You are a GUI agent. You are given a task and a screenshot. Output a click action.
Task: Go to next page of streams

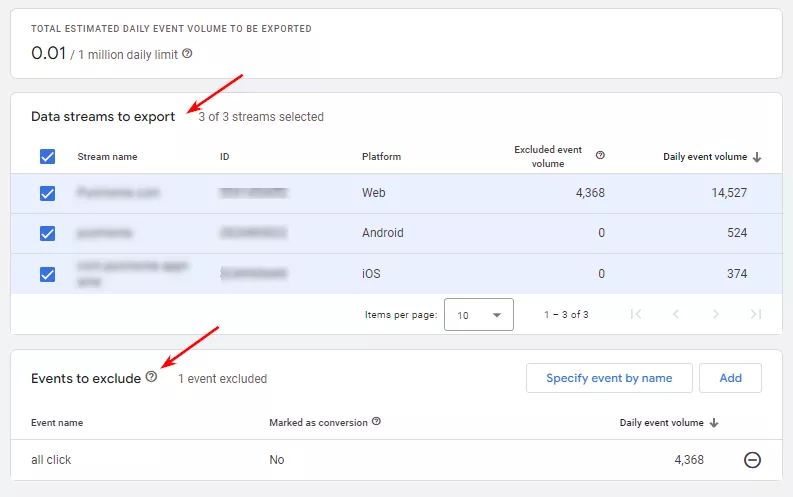pyautogui.click(x=716, y=314)
